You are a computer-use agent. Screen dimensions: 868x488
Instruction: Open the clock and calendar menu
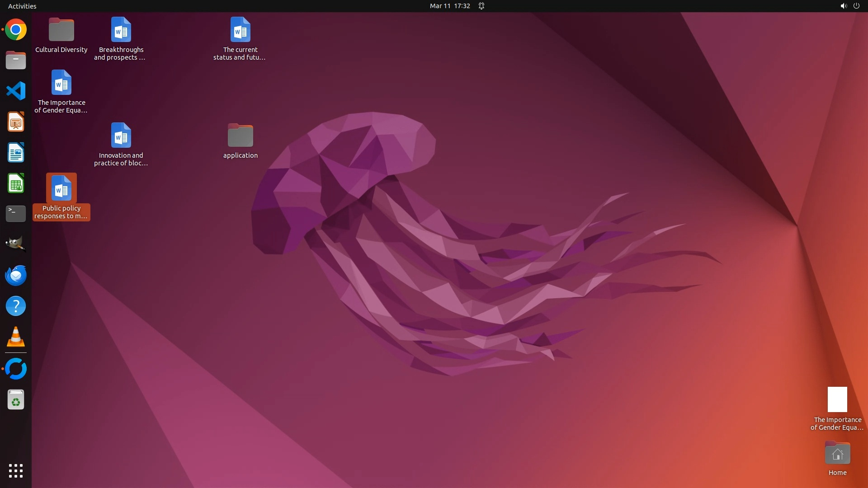pos(449,6)
